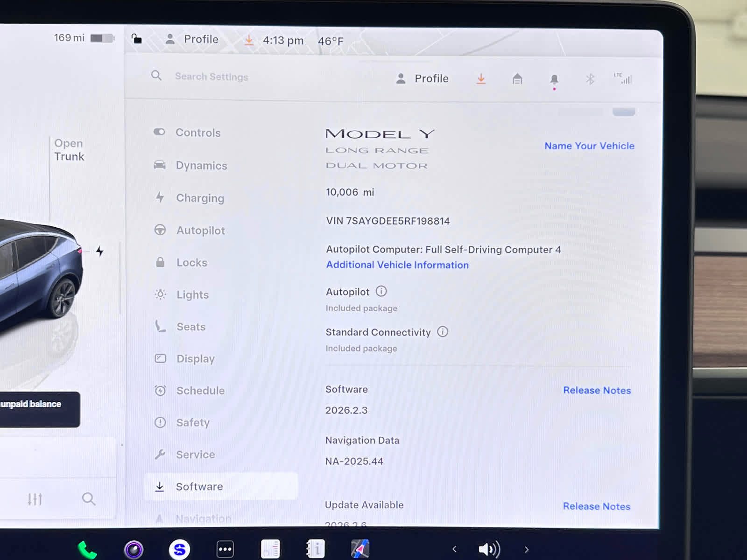The height and width of the screenshot is (560, 747).
Task: Tap the HomeLink garage icon
Action: point(517,79)
